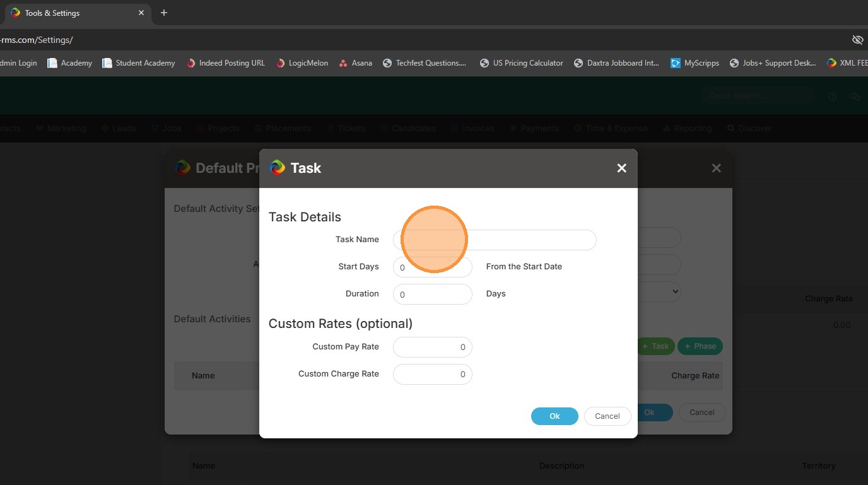Viewport: 868px width, 485px height.
Task: Click the 'Days' label after Duration
Action: point(496,294)
